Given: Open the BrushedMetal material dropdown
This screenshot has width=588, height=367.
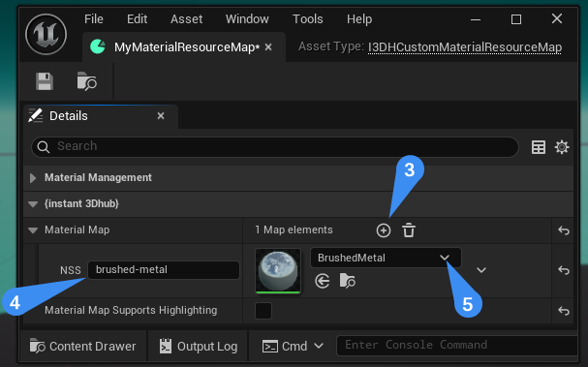Looking at the screenshot, I should pyautogui.click(x=386, y=258).
